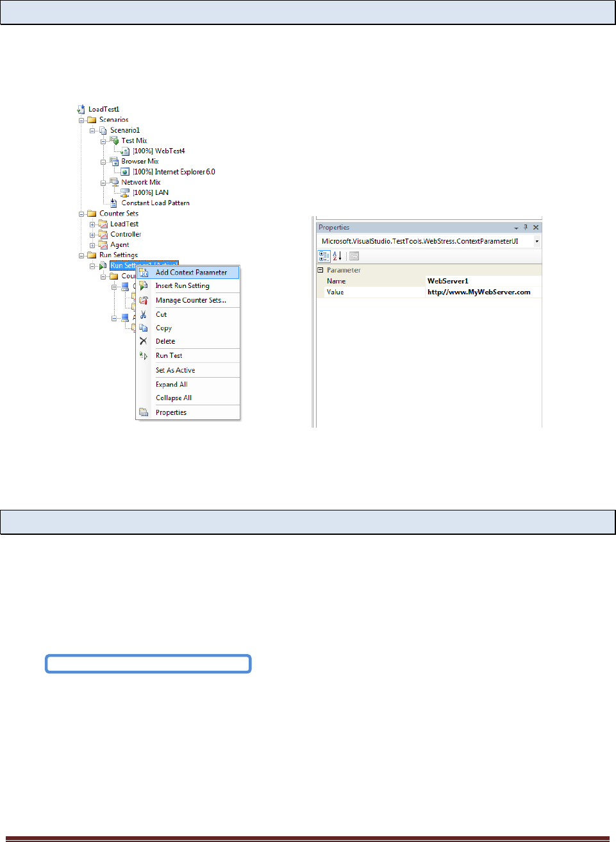The height and width of the screenshot is (842, 616).
Task: Collapse the Parameter category
Action: pyautogui.click(x=320, y=270)
